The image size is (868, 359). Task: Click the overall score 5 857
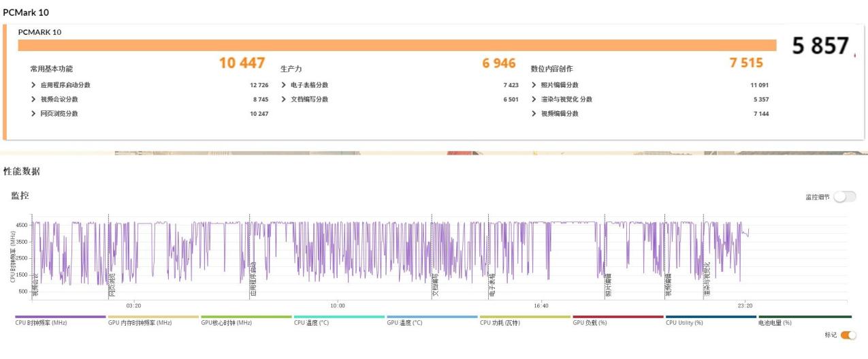point(820,46)
